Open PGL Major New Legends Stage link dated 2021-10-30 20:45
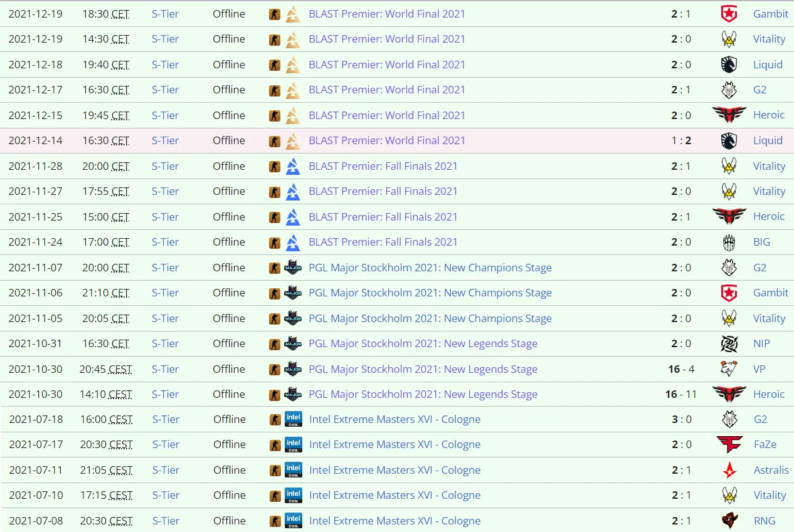The height and width of the screenshot is (532, 794). coord(423,369)
